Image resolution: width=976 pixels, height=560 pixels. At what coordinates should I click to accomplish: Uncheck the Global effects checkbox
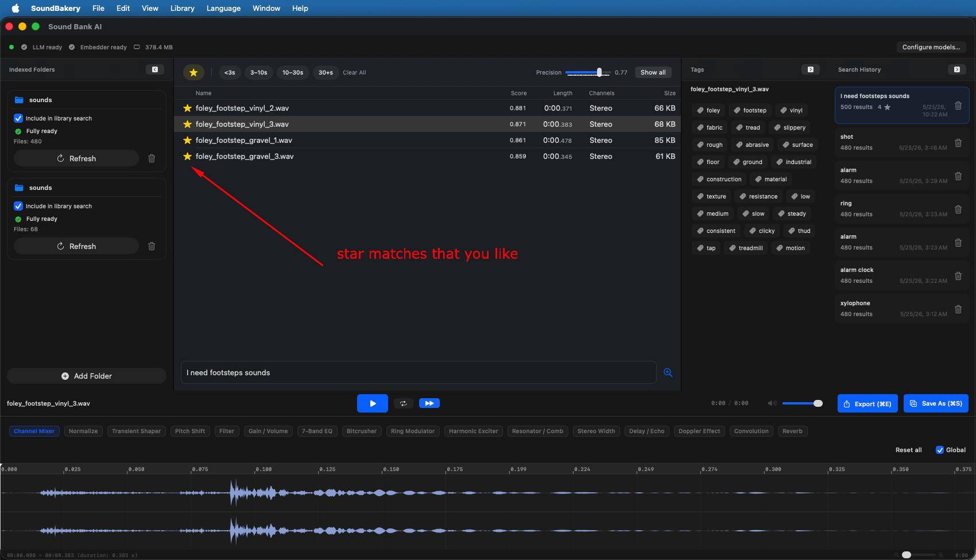click(940, 450)
